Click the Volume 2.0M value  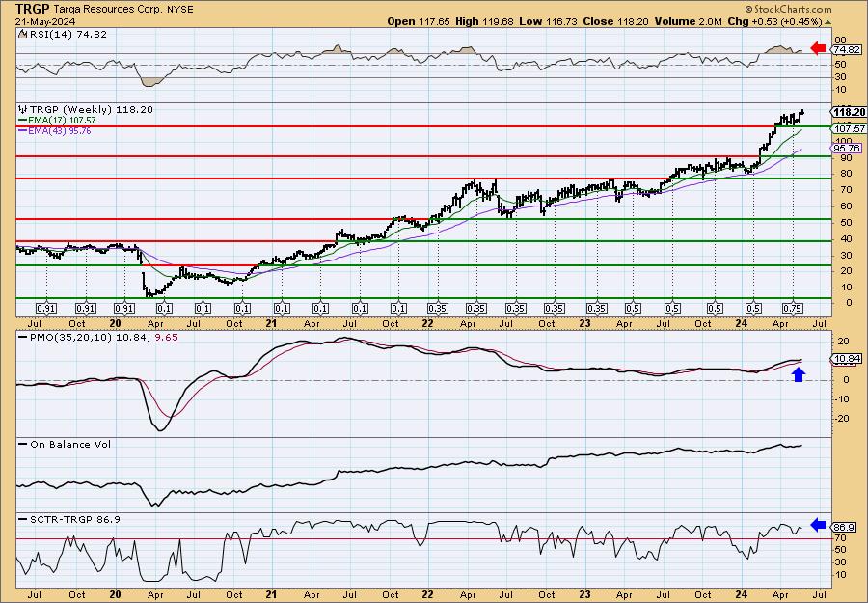(x=688, y=21)
